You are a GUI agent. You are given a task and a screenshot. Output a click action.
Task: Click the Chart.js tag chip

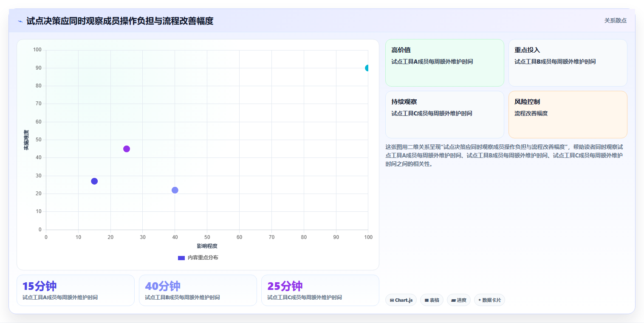coord(401,300)
